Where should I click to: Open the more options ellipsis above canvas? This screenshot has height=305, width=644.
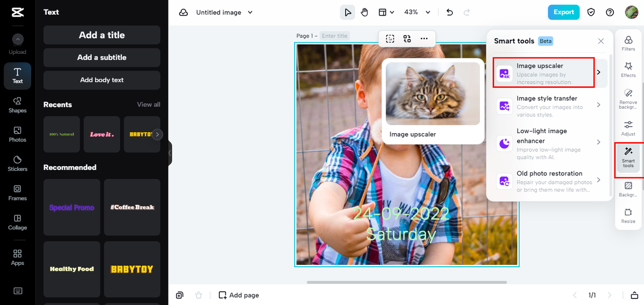(424, 39)
